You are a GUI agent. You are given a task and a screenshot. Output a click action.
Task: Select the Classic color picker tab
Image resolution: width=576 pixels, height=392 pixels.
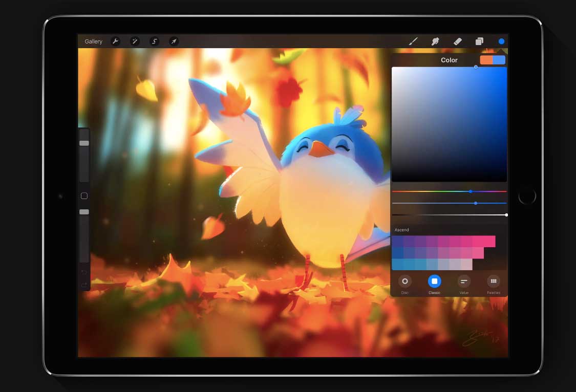pos(434,281)
